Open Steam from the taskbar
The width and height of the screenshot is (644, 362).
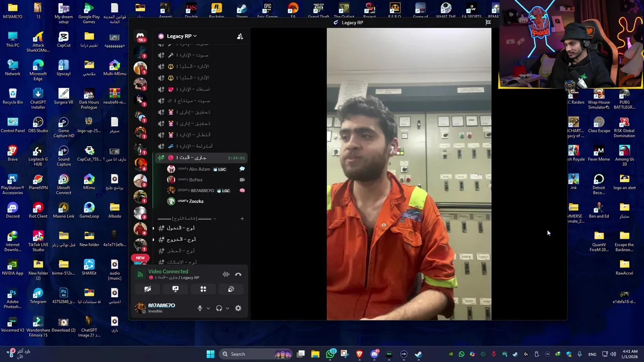coord(418,354)
